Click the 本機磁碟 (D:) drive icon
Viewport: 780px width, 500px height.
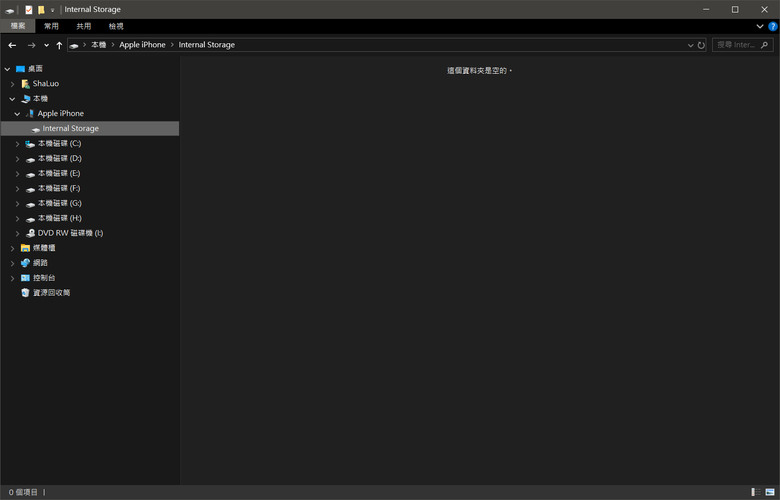30,159
